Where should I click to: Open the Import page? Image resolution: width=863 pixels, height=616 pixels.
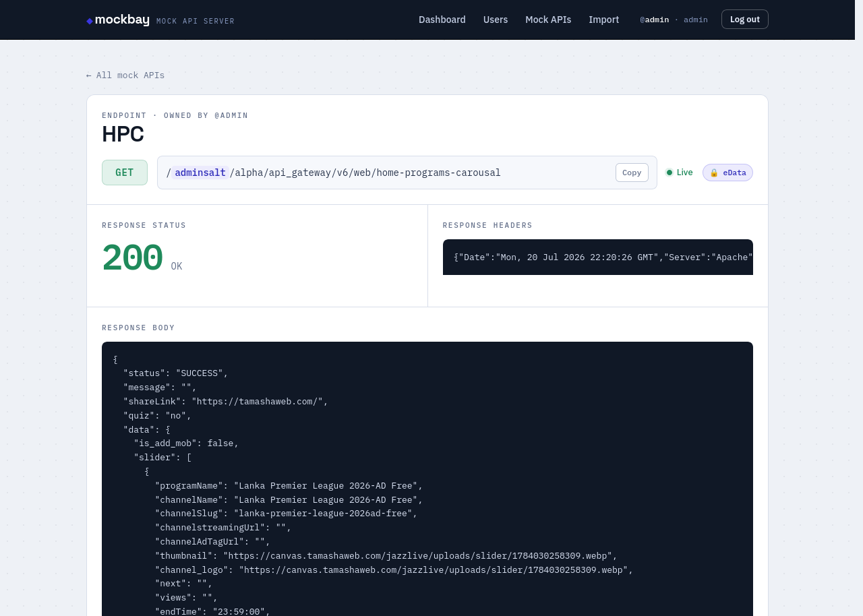tap(604, 20)
